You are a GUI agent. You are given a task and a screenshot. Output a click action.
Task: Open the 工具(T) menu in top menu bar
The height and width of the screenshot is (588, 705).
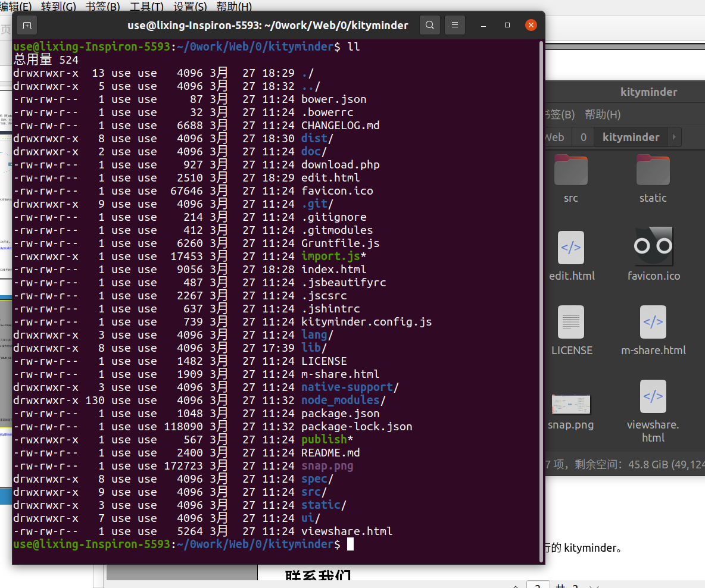click(146, 7)
